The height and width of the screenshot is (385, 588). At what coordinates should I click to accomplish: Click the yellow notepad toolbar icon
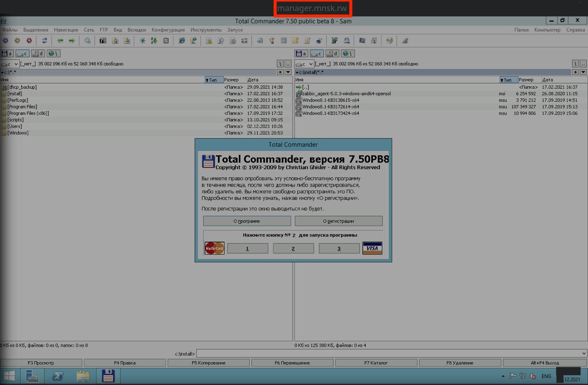(295, 40)
